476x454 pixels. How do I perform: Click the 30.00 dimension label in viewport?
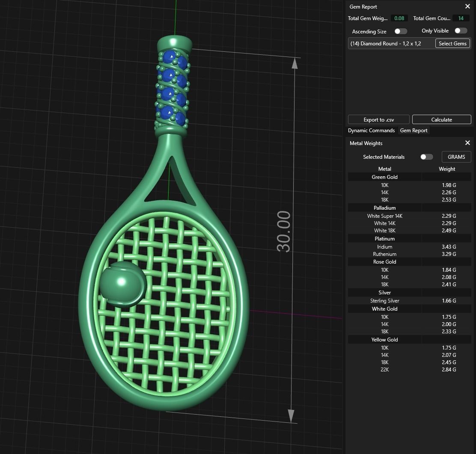pyautogui.click(x=283, y=231)
